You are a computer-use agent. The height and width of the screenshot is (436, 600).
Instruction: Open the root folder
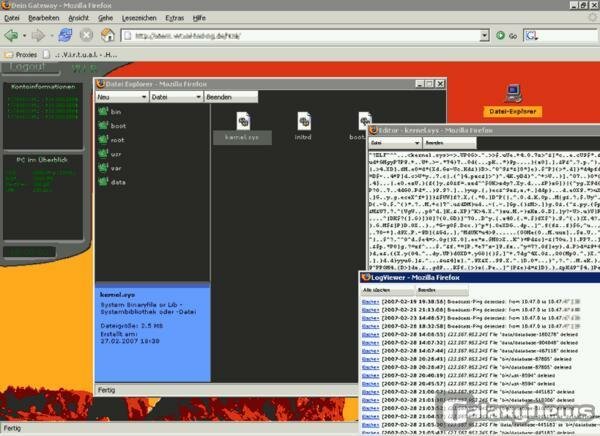click(x=111, y=140)
